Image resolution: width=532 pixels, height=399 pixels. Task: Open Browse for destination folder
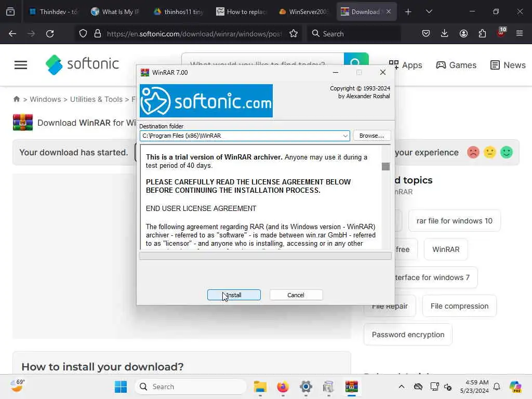pos(371,136)
